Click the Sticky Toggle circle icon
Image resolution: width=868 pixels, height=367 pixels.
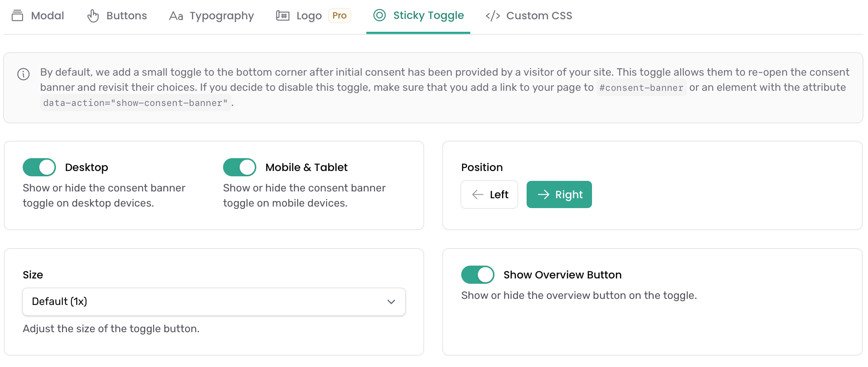[380, 15]
